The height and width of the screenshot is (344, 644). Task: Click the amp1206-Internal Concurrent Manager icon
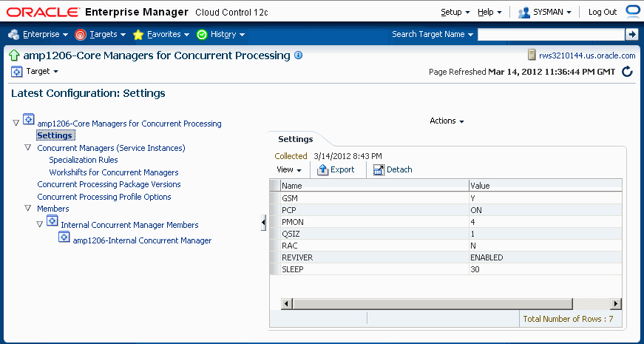pyautogui.click(x=64, y=236)
